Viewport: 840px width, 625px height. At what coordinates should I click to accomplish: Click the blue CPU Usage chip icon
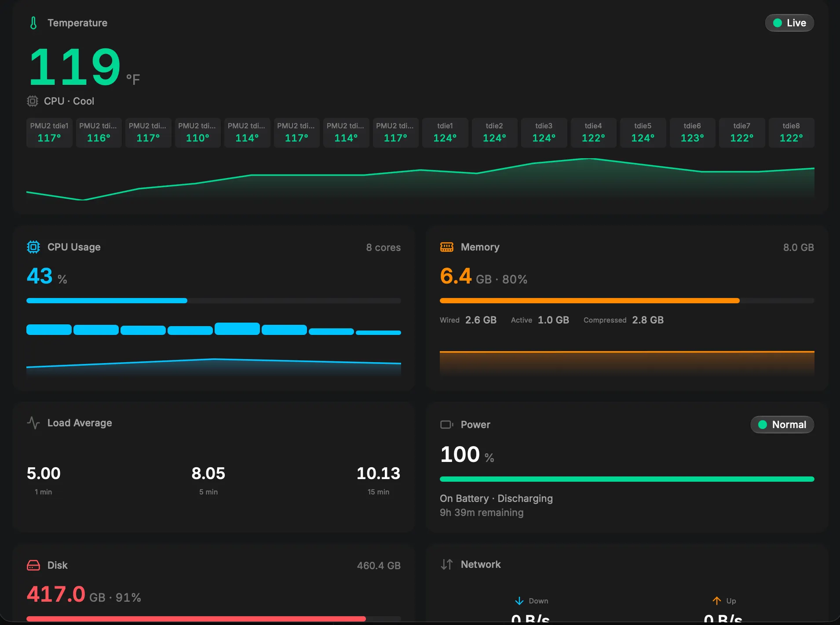point(33,247)
